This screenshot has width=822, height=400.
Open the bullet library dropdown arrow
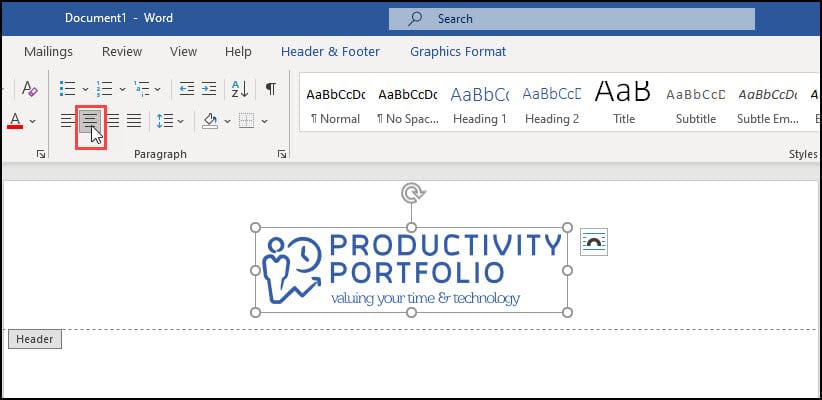coord(85,89)
